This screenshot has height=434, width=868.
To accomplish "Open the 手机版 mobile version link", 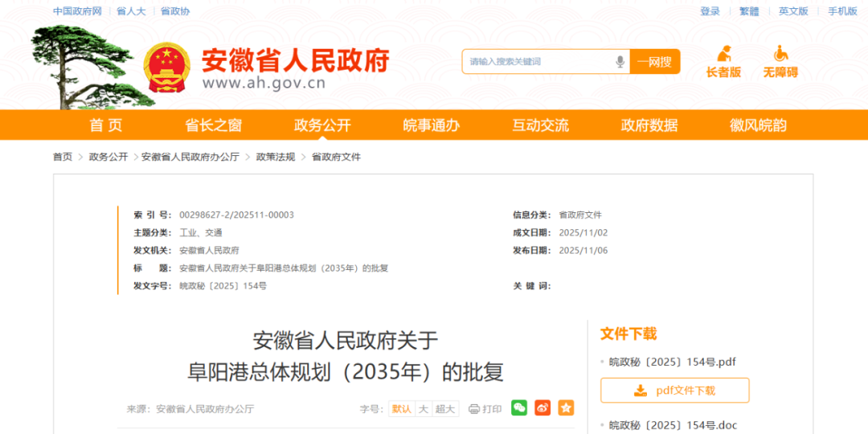I will coord(842,11).
